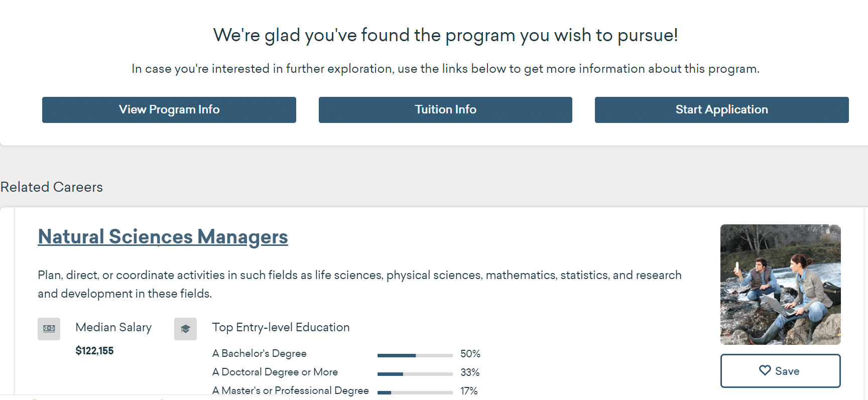Click the Related Careers section heading
868x400 pixels.
pos(52,187)
